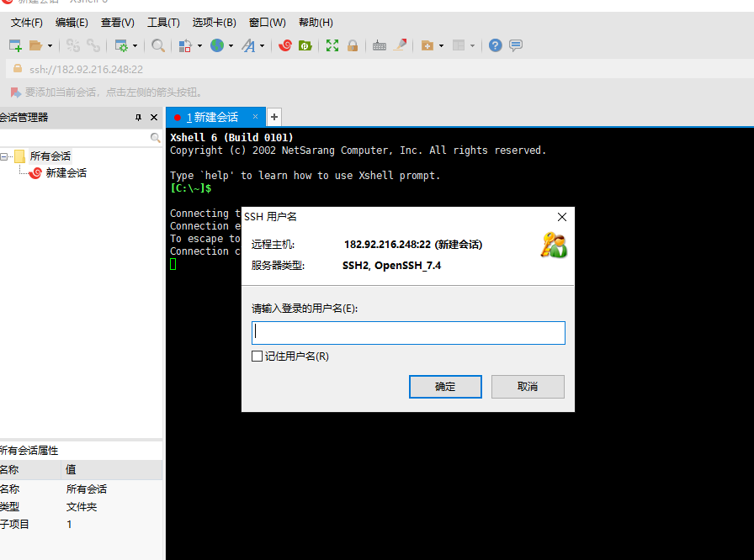The image size is (754, 560).
Task: Expand the New Folder dropdown arrow
Action: pyautogui.click(x=442, y=46)
